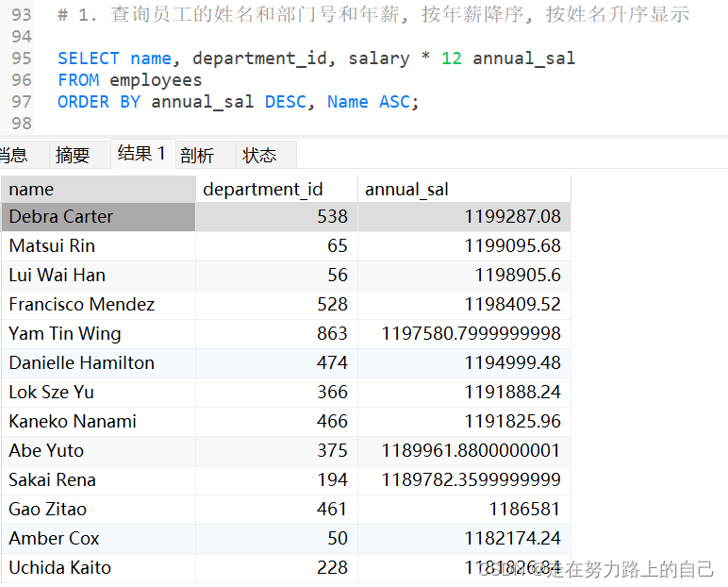This screenshot has height=587, width=728.
Task: Click department id value 461
Action: (276, 510)
